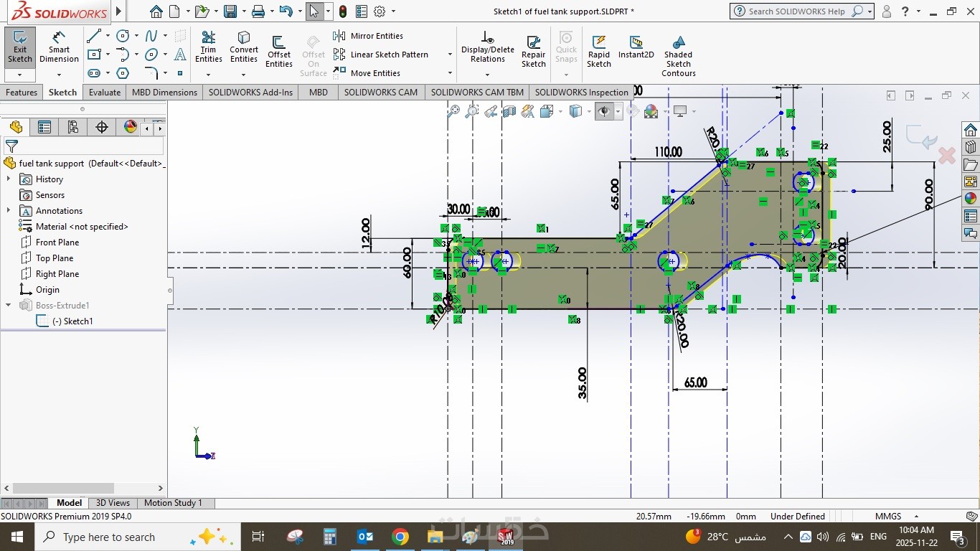The image size is (980, 551).
Task: Click the Search SOLIDWORKS Help field
Action: point(796,11)
